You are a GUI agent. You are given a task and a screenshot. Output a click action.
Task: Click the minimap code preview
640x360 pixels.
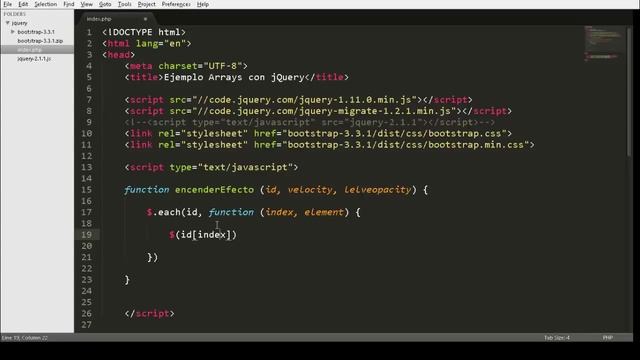coord(604,44)
